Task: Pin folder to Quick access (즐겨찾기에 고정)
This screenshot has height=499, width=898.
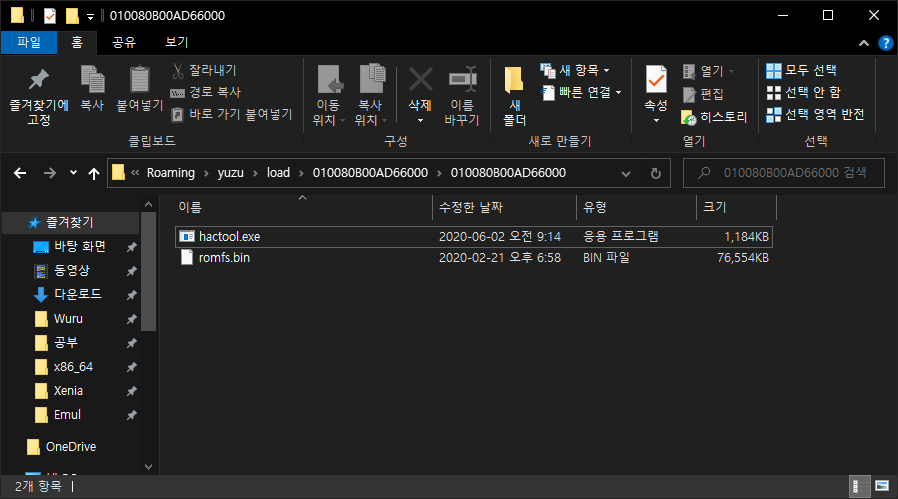Action: coord(38,96)
